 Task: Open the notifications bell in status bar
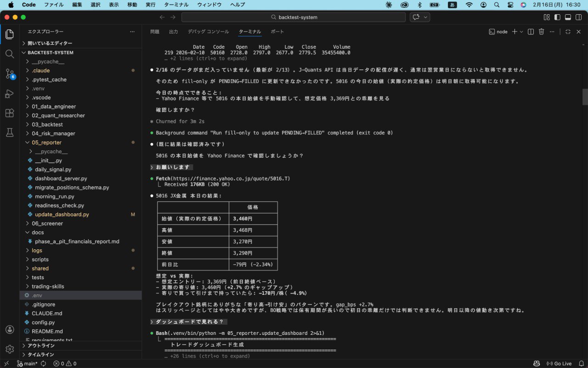pyautogui.click(x=581, y=363)
